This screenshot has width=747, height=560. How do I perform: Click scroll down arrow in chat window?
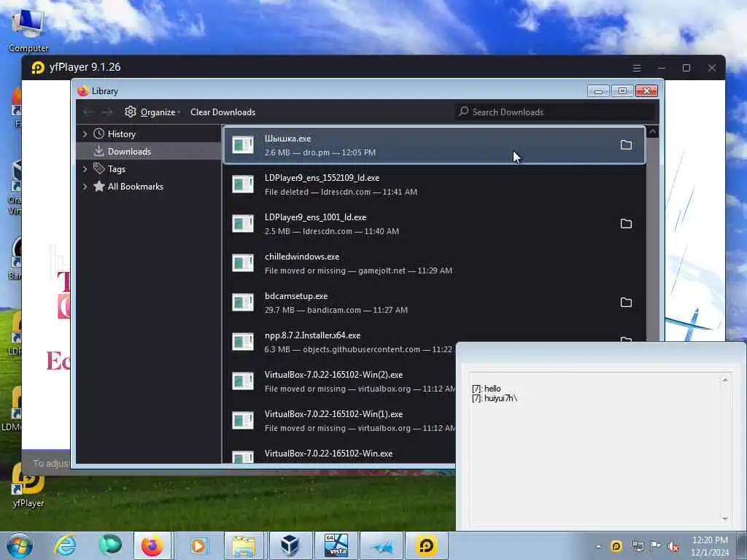point(725,518)
